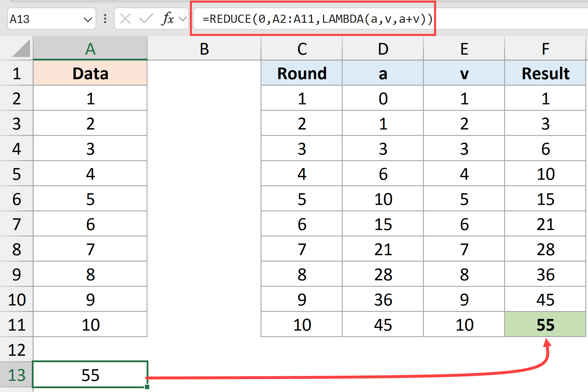
Task: Select the Result header cell in column F
Action: (544, 73)
